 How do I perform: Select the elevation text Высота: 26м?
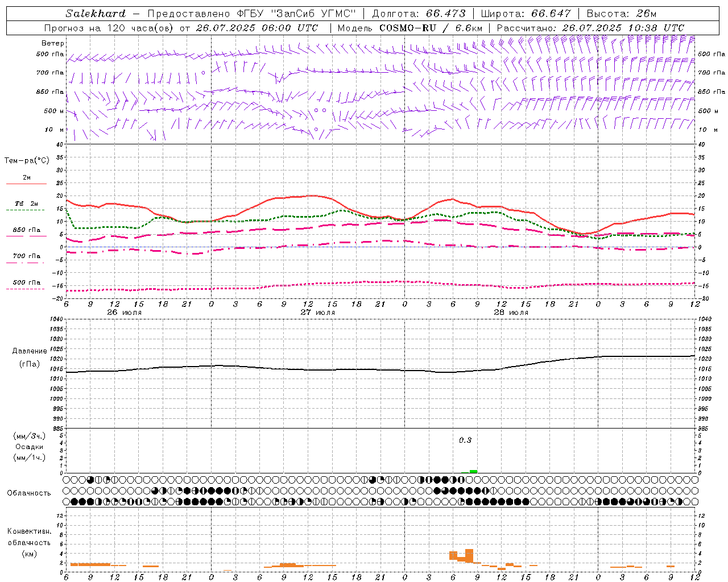[x=621, y=14]
